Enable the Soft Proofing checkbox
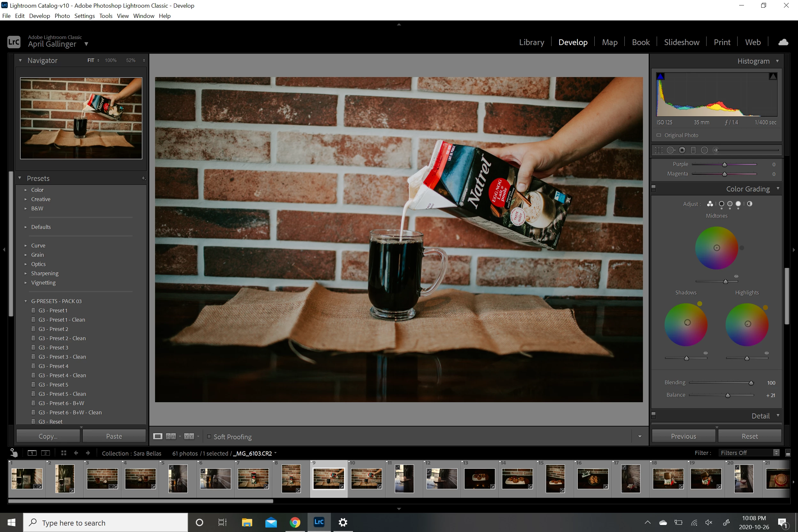Screen dimensions: 798x532 209,437
